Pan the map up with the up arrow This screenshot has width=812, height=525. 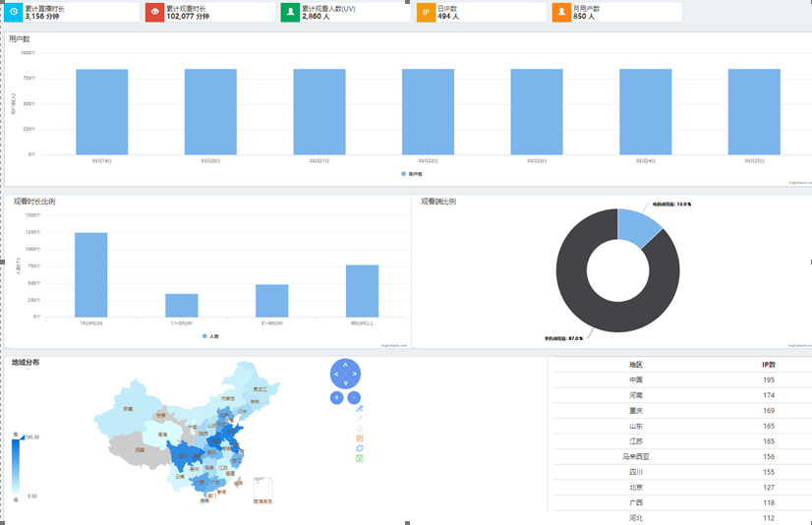click(345, 365)
